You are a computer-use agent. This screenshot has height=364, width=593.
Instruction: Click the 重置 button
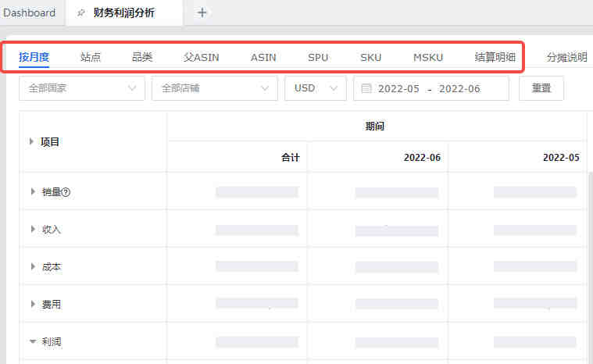click(541, 88)
